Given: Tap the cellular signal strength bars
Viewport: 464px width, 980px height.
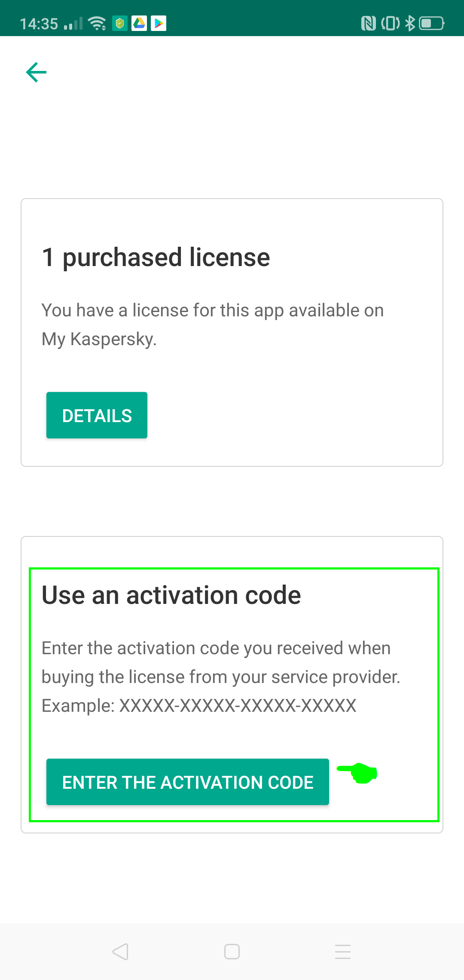Looking at the screenshot, I should [x=73, y=24].
